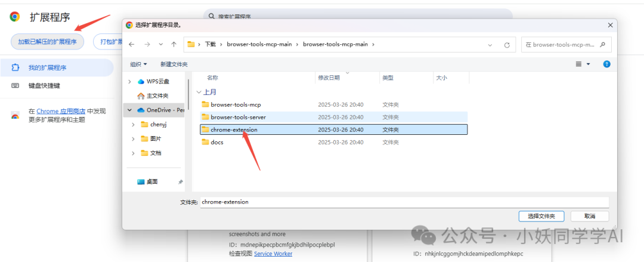Expand the chenyj folder node

[x=133, y=125]
